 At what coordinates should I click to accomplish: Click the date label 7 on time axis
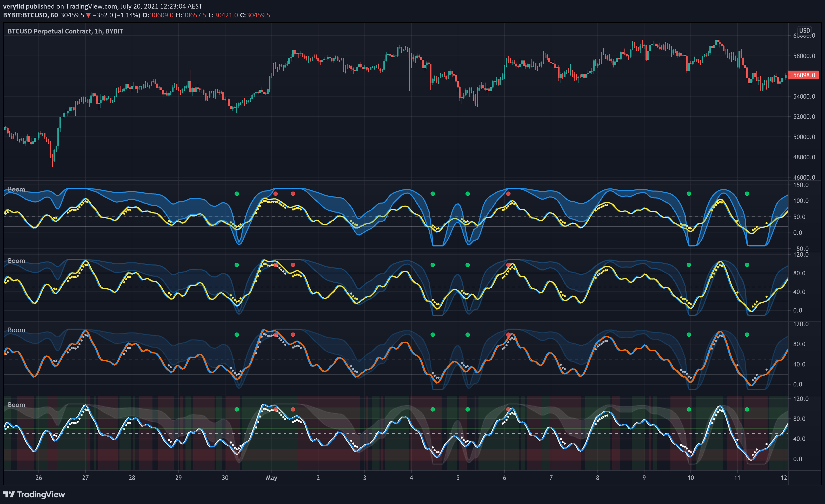(x=551, y=478)
